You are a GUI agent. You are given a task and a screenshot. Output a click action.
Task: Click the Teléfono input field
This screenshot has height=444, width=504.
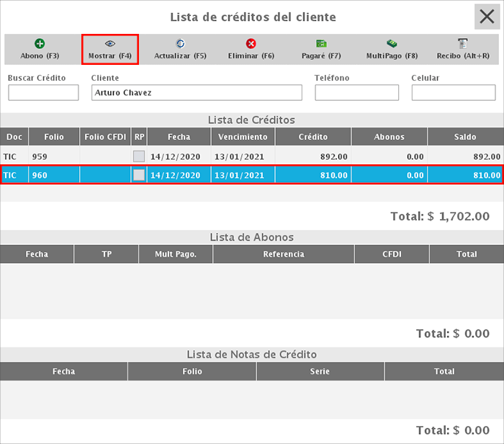357,93
